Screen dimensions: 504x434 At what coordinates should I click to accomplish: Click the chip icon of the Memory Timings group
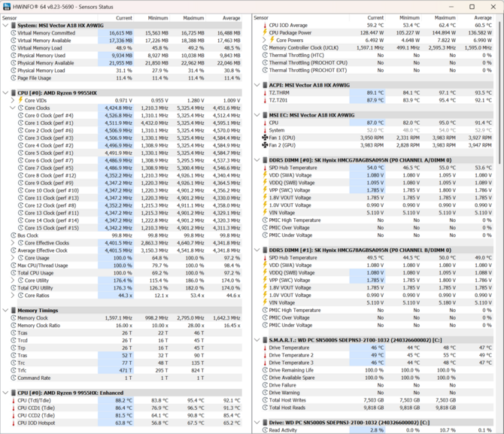(x=14, y=311)
